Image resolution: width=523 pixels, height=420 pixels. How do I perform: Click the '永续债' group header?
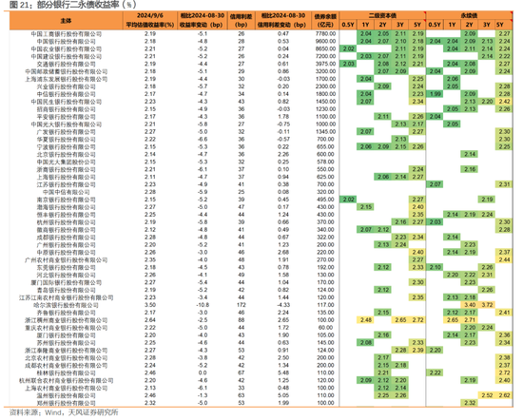469,15
